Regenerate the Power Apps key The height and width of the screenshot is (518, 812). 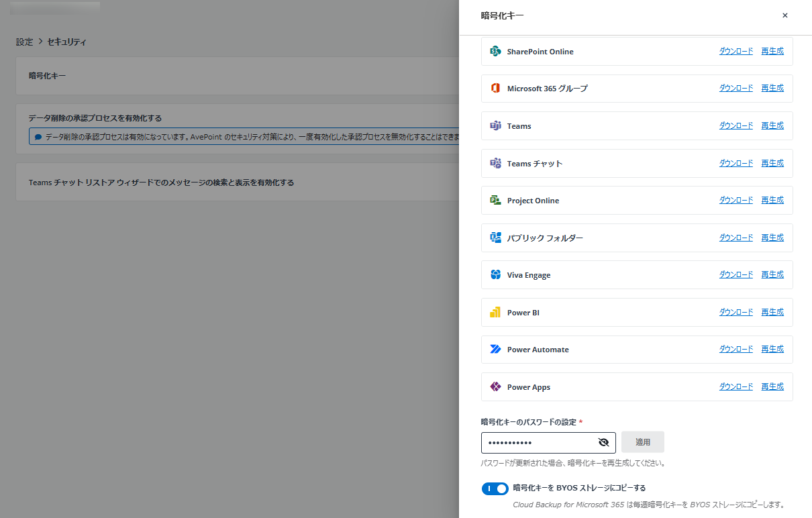772,386
